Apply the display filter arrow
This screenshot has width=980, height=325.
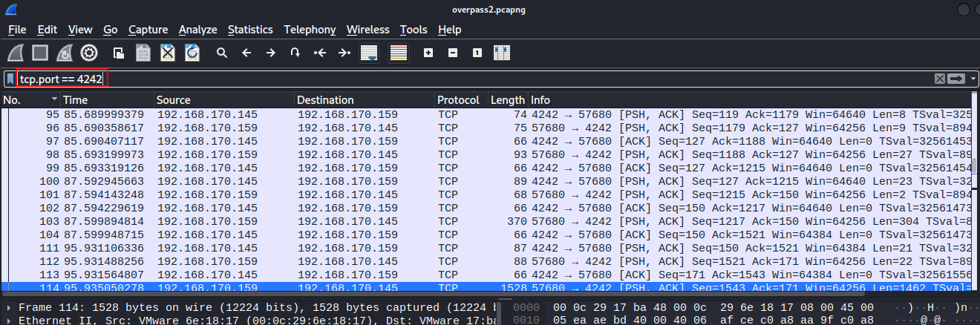[956, 79]
